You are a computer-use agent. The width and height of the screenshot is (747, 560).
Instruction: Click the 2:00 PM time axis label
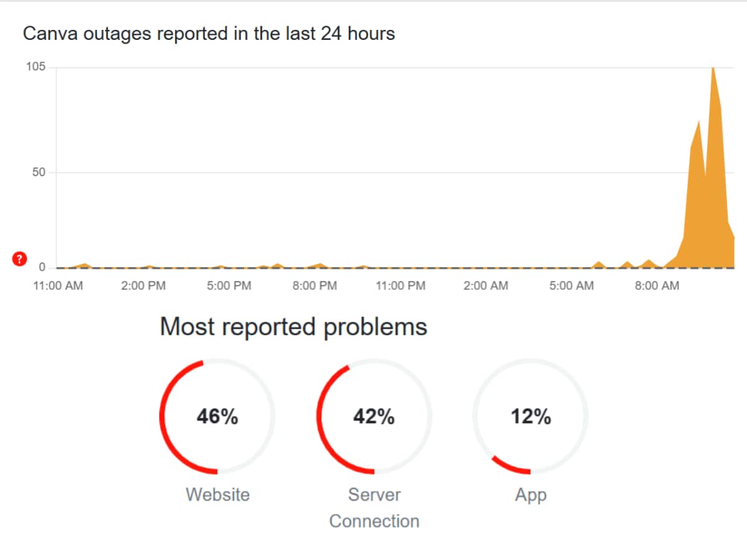[x=143, y=286]
